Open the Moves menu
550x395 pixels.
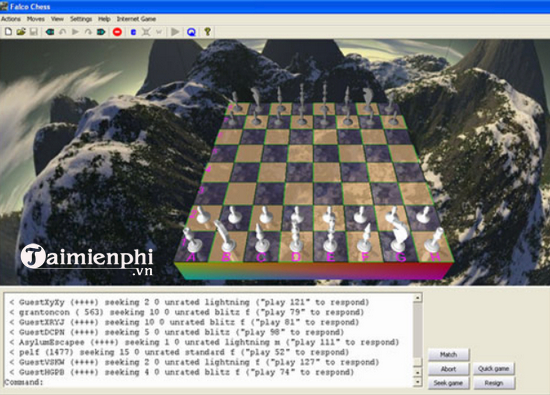point(36,19)
